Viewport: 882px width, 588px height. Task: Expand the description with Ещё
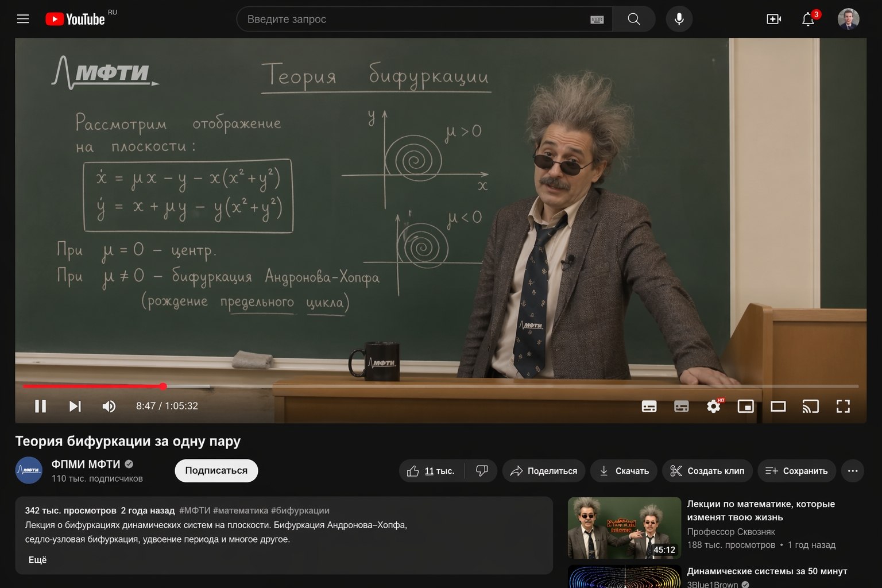tap(37, 560)
